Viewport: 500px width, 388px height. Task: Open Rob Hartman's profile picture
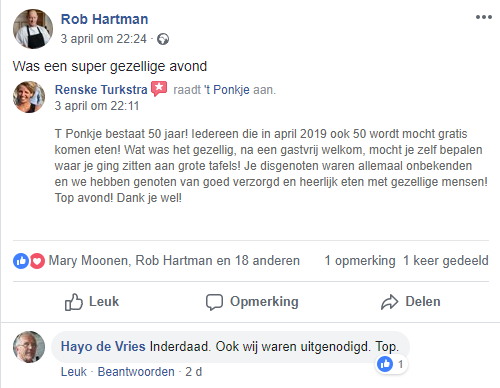tap(33, 29)
